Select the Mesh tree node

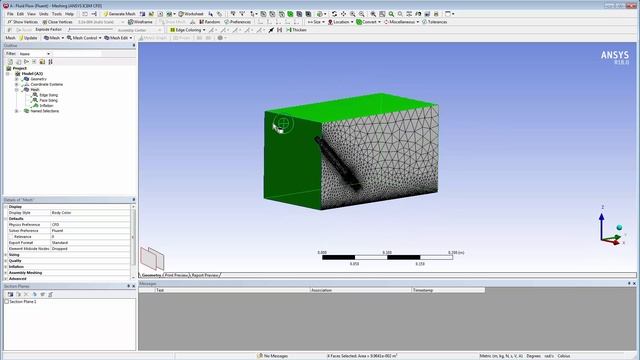pos(35,89)
